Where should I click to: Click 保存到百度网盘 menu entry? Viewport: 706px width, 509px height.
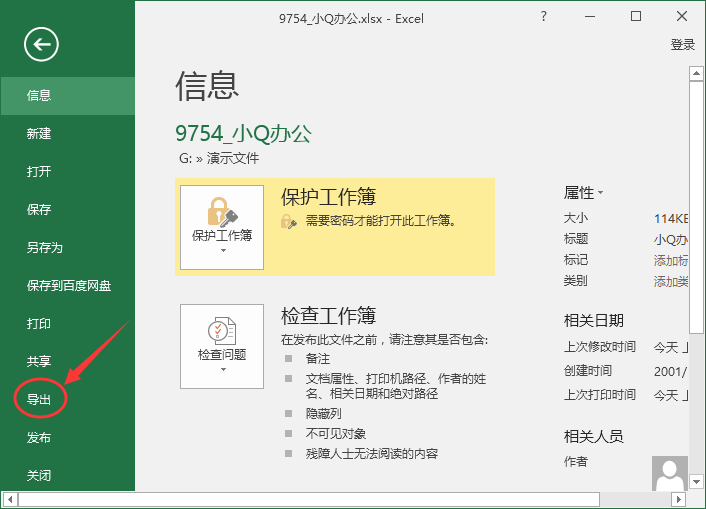pyautogui.click(x=68, y=286)
